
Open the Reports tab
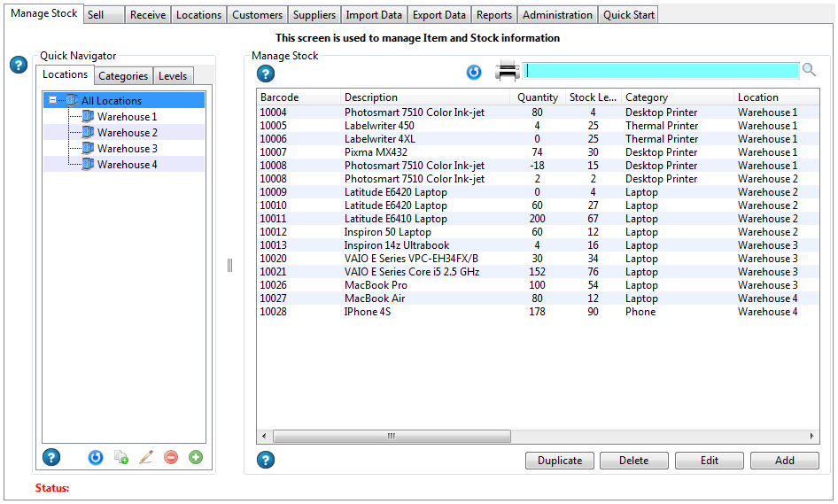tap(493, 15)
